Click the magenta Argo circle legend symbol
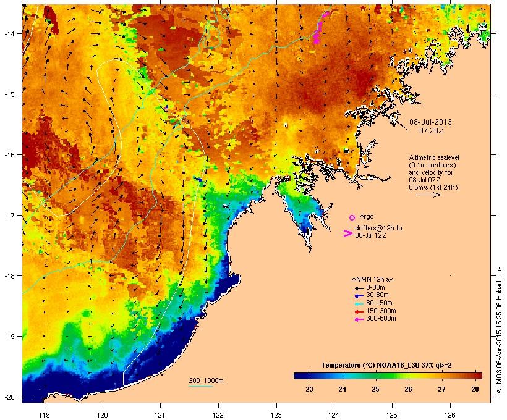This screenshot has width=507, height=420. [352, 217]
